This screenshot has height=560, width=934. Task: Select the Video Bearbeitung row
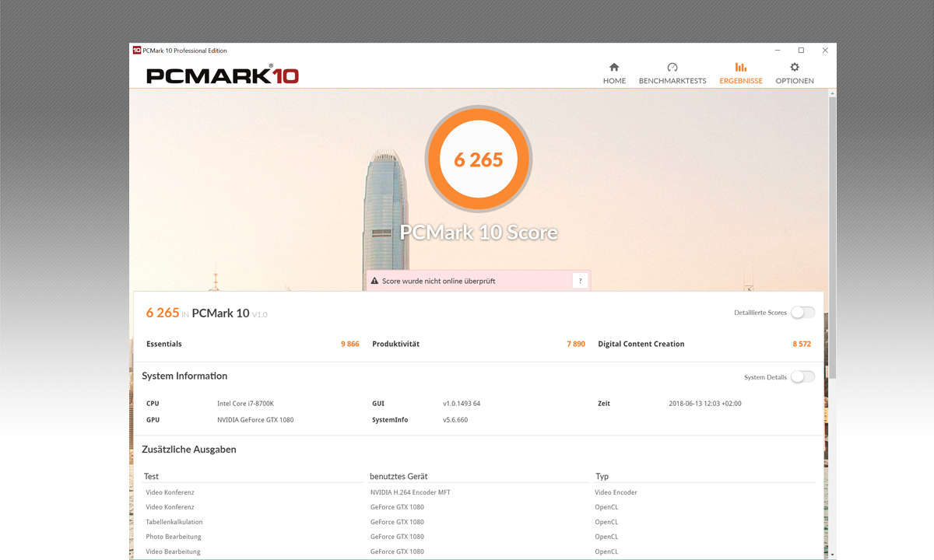click(x=479, y=551)
